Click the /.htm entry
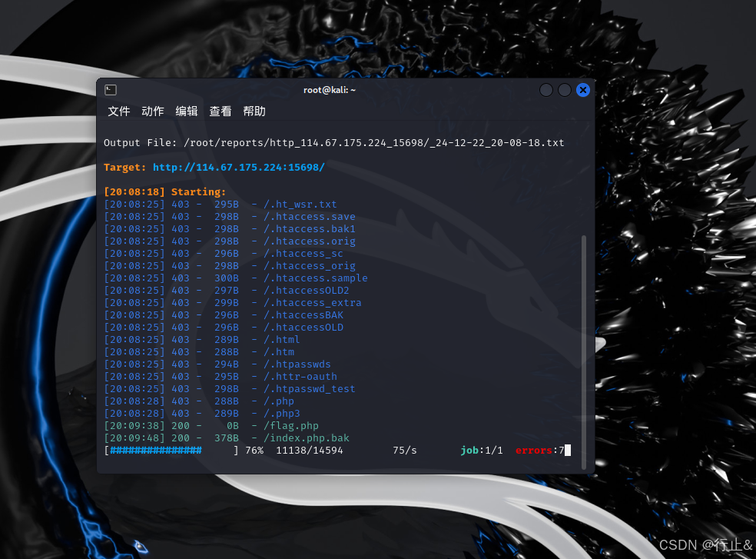 [279, 352]
